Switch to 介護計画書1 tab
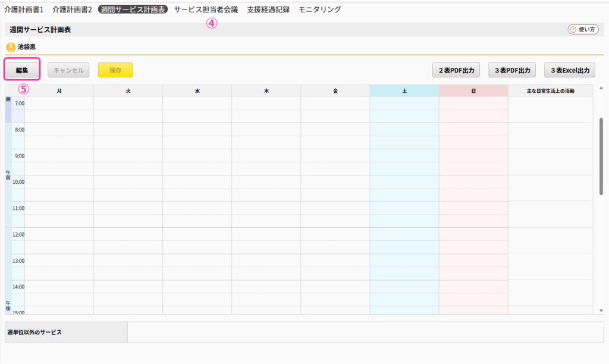 pyautogui.click(x=24, y=10)
